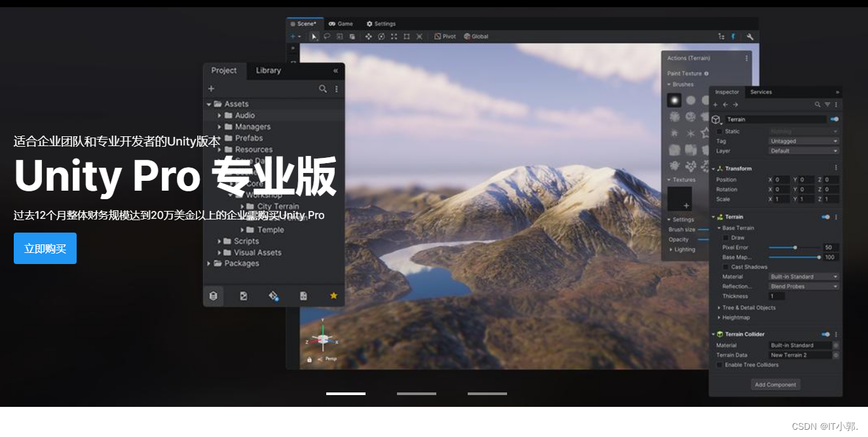
Task: Open Reflection dropdown showing Blend Probes
Action: coord(804,286)
